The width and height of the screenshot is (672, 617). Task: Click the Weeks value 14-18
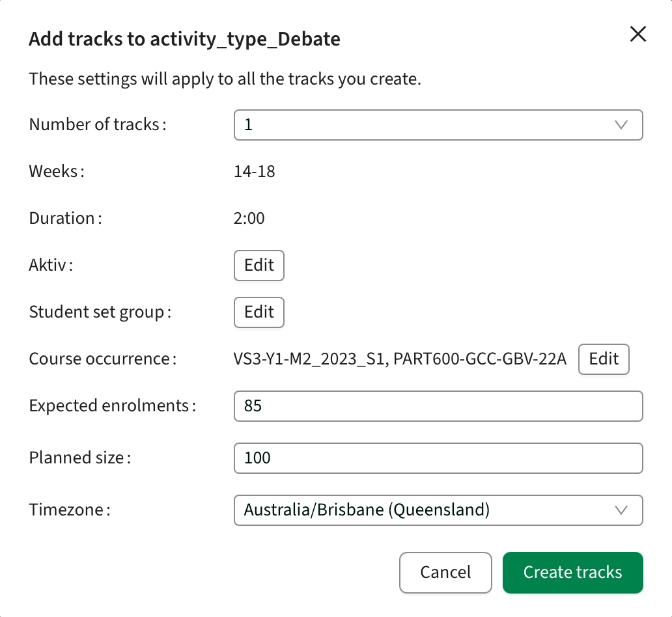point(255,172)
